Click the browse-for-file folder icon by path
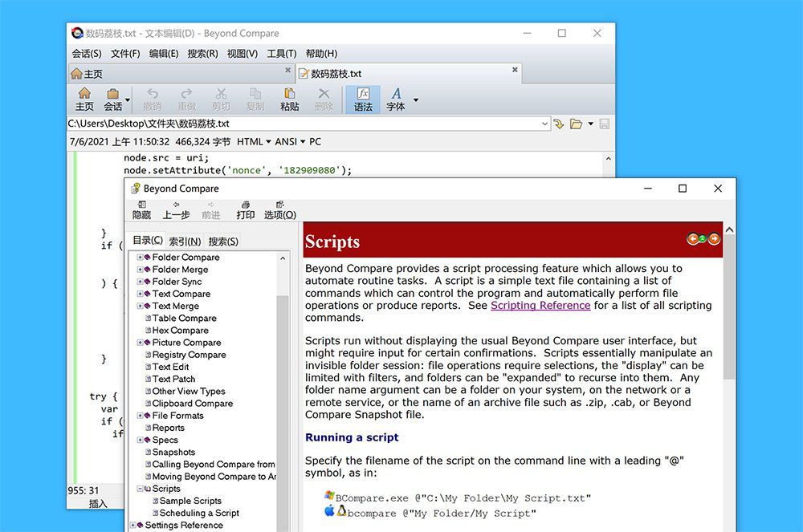Screen dimensions: 803x532 (576, 124)
